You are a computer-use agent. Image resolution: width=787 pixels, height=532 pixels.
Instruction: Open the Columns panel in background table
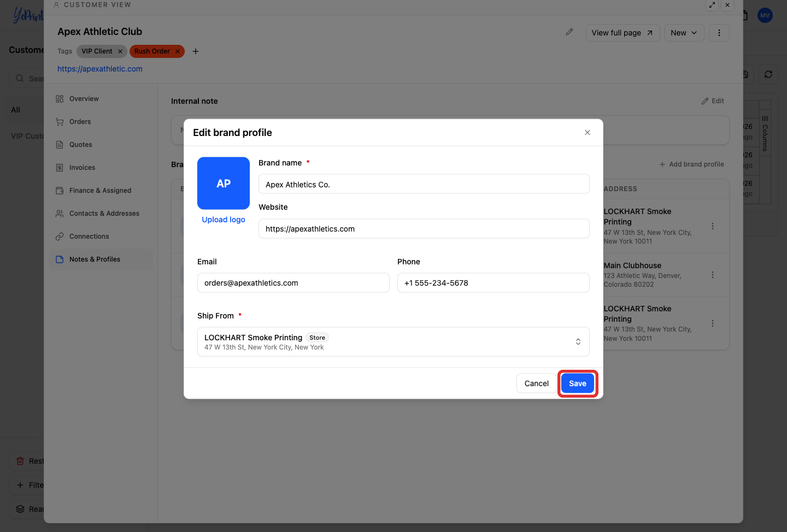(x=765, y=134)
